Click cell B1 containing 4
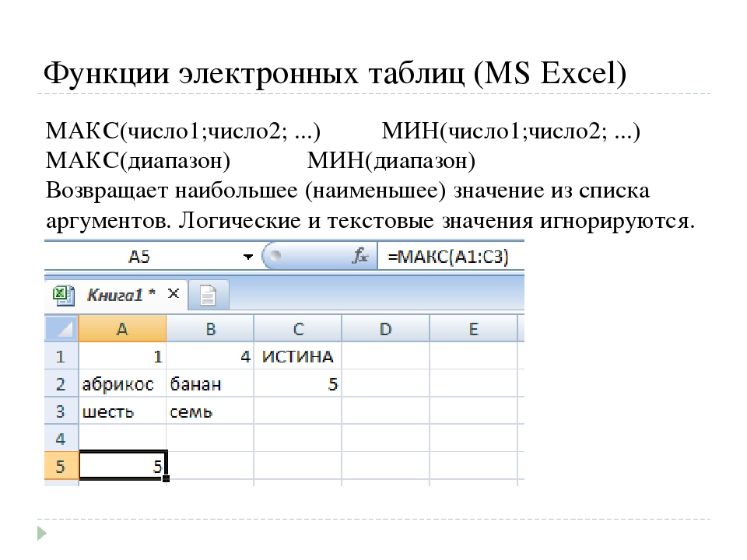Screen dimensions: 747x560 click(210, 356)
